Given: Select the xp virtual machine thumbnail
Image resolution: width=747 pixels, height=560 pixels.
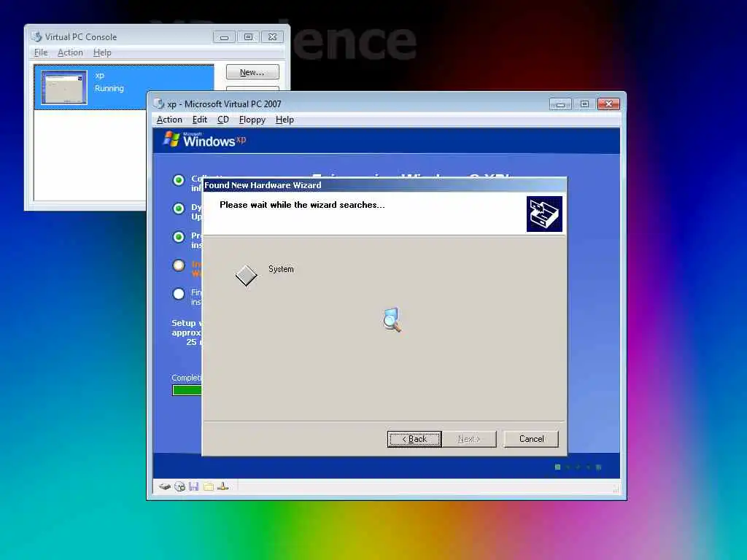Looking at the screenshot, I should [x=64, y=87].
